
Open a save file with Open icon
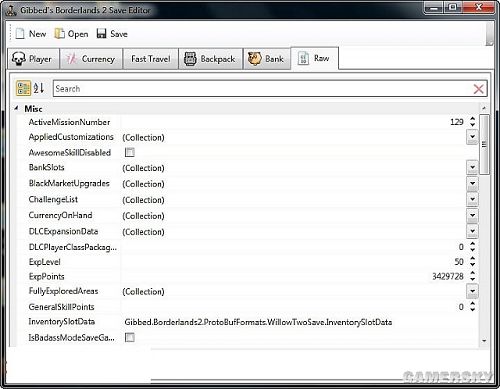click(59, 33)
